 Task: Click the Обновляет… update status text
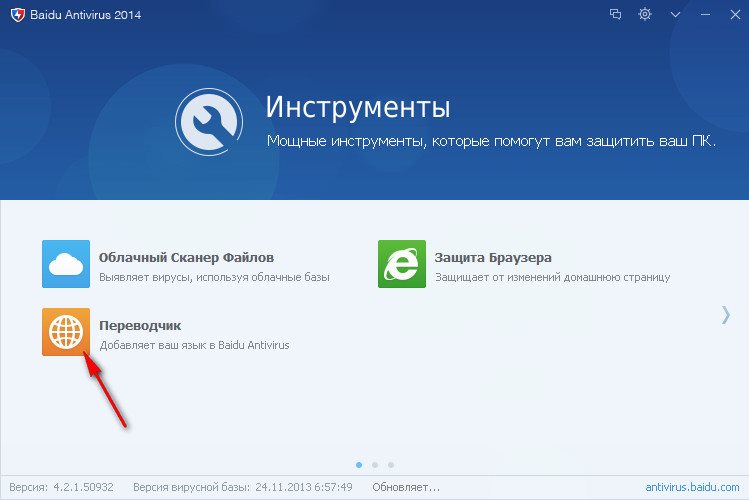pyautogui.click(x=406, y=487)
